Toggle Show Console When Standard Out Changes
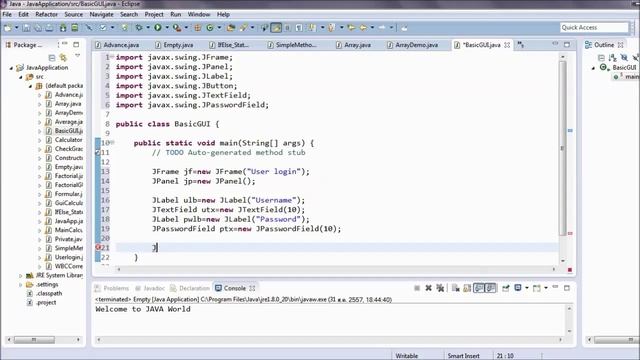Viewport: 640px width, 360px height. click(479, 288)
